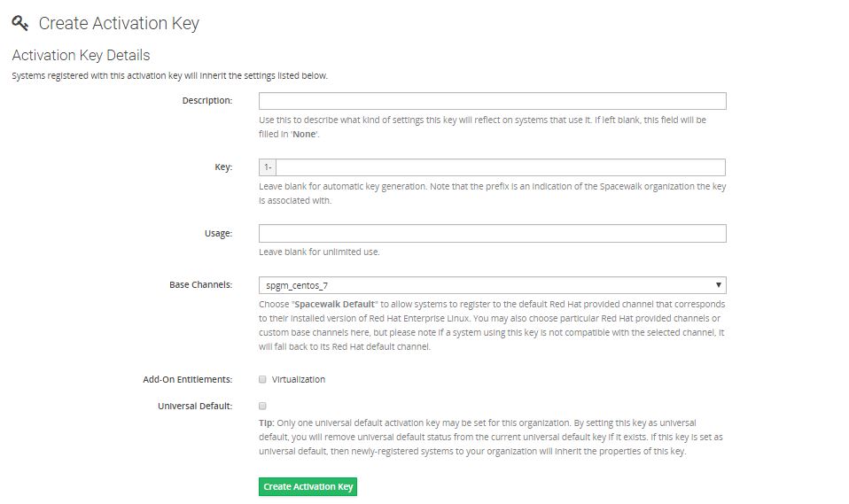
Task: Toggle the Universal Default checkbox
Action: pos(262,406)
